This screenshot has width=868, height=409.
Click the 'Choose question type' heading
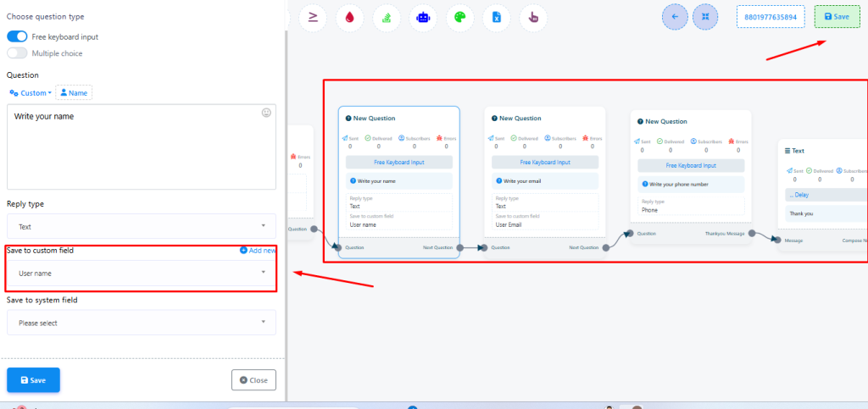[x=46, y=17]
